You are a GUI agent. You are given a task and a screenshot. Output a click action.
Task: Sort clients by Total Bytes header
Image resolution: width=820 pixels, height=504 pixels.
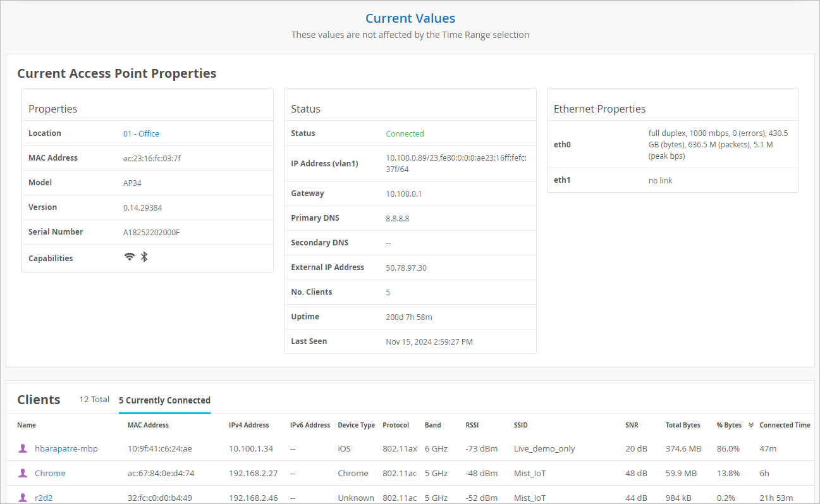[x=683, y=425]
